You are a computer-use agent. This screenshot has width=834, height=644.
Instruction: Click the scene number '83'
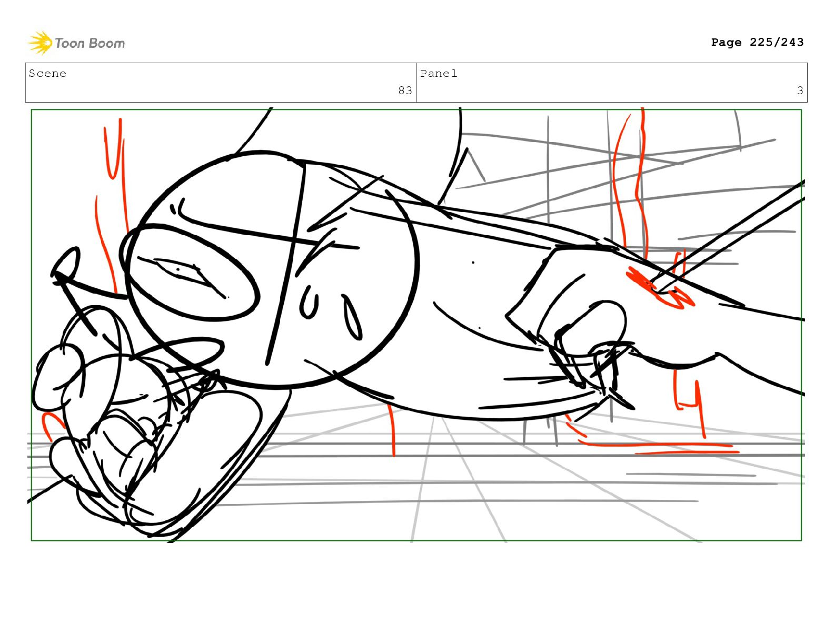tap(405, 90)
